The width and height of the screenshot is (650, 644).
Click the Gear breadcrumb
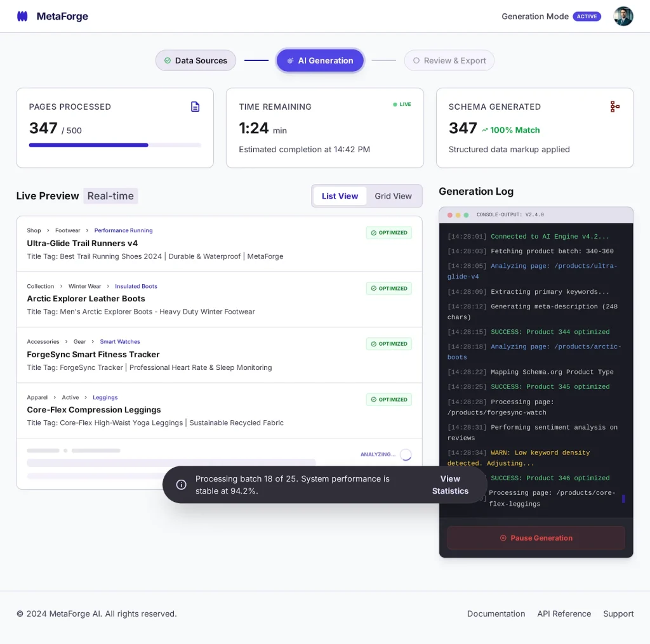[x=79, y=342]
